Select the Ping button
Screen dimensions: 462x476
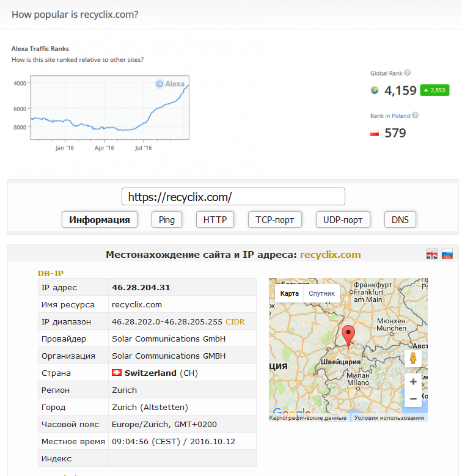point(167,220)
